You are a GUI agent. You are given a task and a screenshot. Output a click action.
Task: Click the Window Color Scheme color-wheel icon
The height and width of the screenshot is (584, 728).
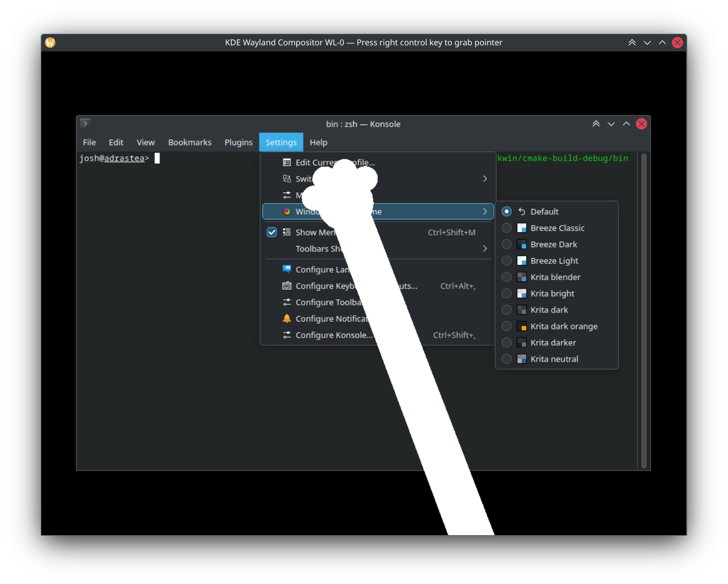[x=287, y=212]
